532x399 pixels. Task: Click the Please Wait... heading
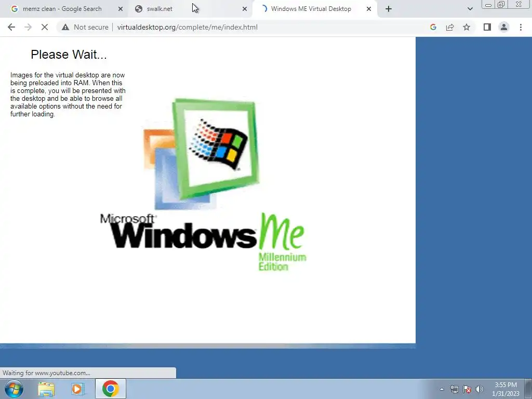point(69,55)
